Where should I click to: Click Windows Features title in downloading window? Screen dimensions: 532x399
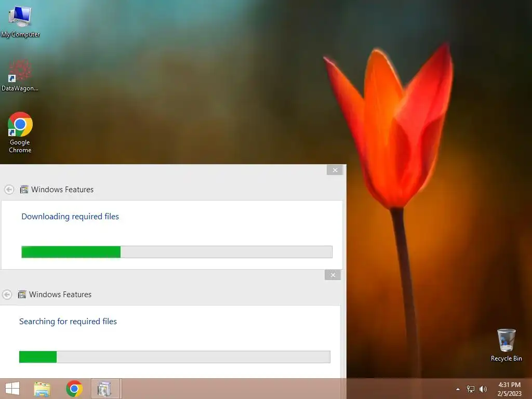62,189
